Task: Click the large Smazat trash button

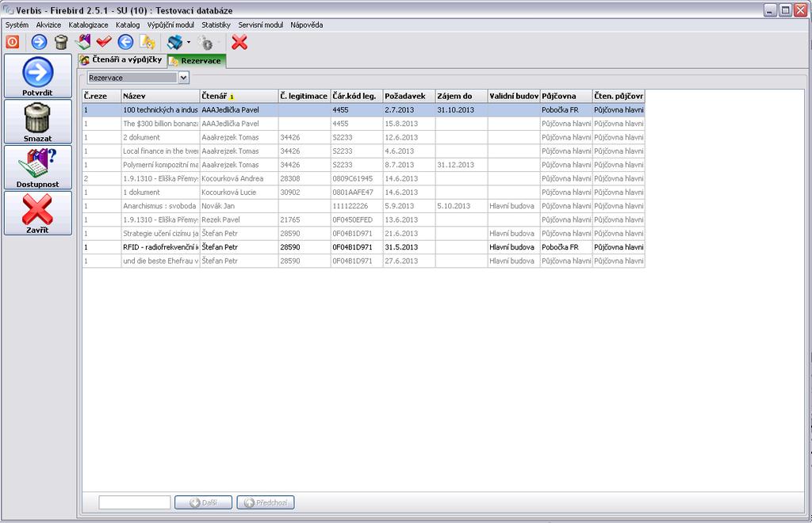Action: point(38,121)
